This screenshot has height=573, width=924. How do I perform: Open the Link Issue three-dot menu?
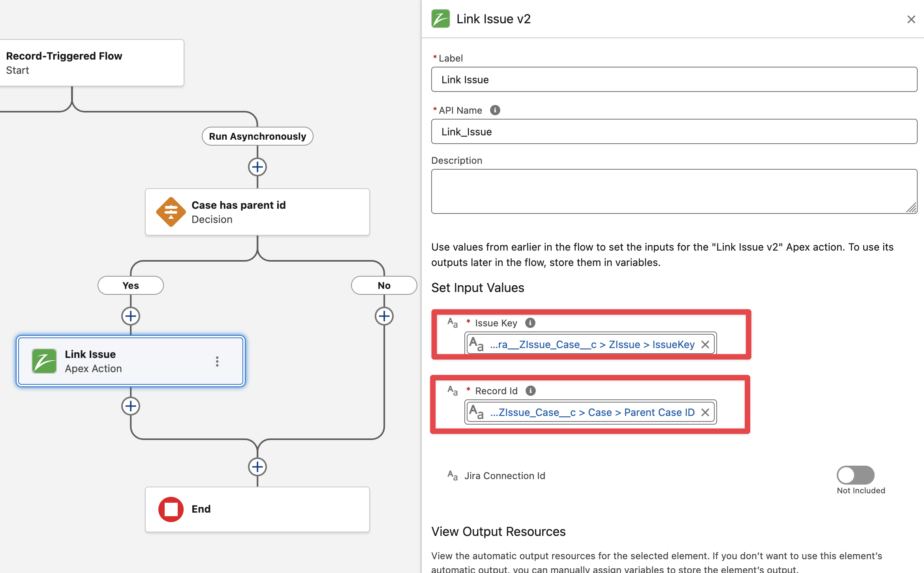[x=217, y=361]
